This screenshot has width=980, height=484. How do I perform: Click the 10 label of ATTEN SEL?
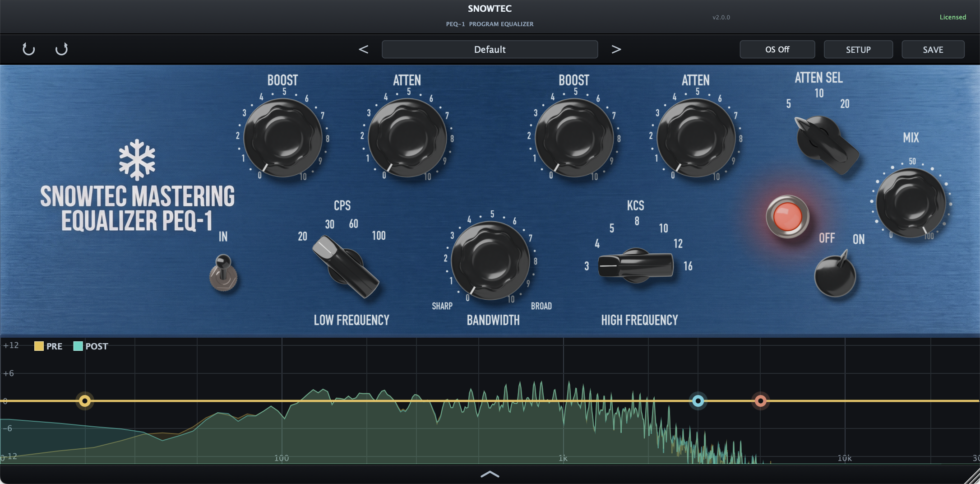[x=819, y=93]
